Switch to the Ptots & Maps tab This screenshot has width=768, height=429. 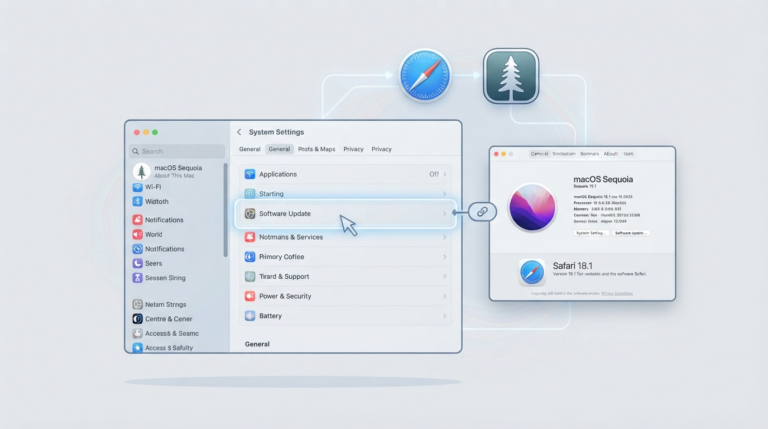click(x=316, y=149)
